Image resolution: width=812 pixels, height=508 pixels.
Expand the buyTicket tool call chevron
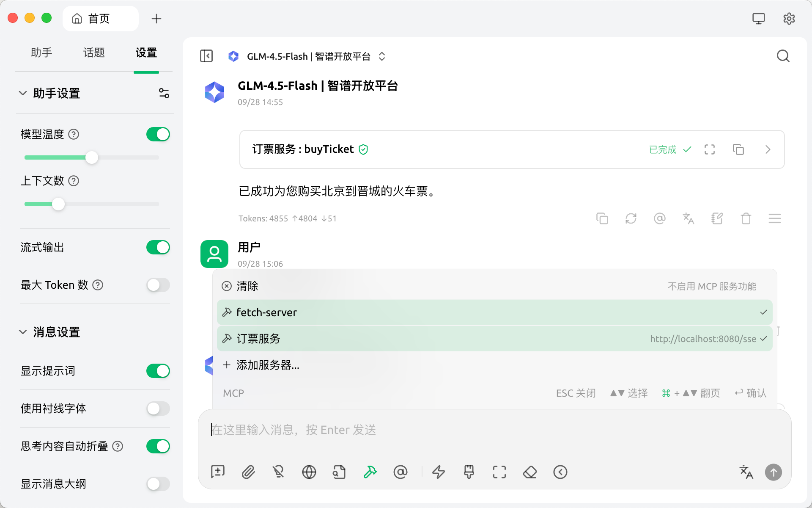[768, 149]
